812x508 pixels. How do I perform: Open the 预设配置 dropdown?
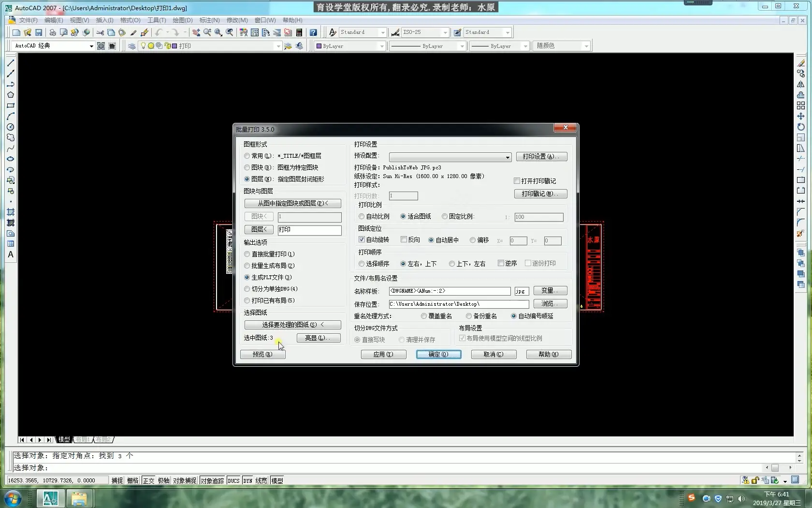click(x=506, y=157)
